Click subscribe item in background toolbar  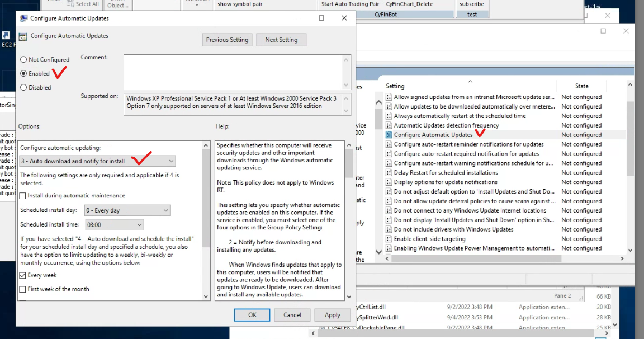(x=471, y=4)
